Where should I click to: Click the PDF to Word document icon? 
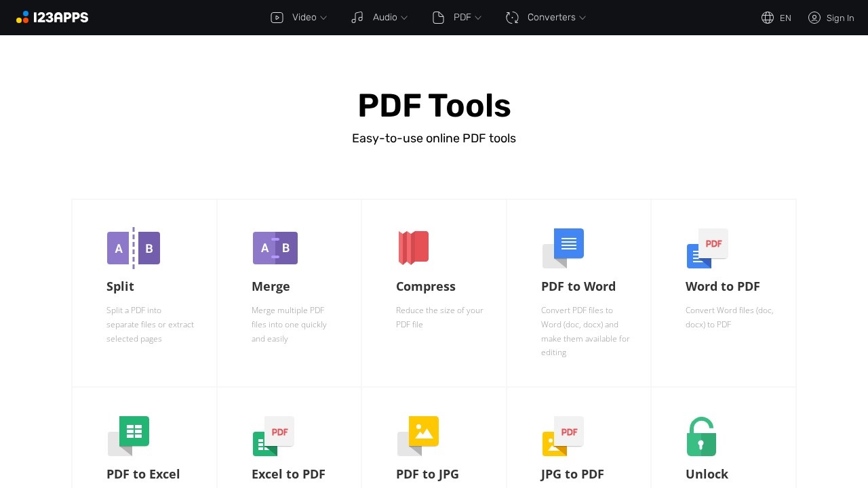(x=563, y=248)
